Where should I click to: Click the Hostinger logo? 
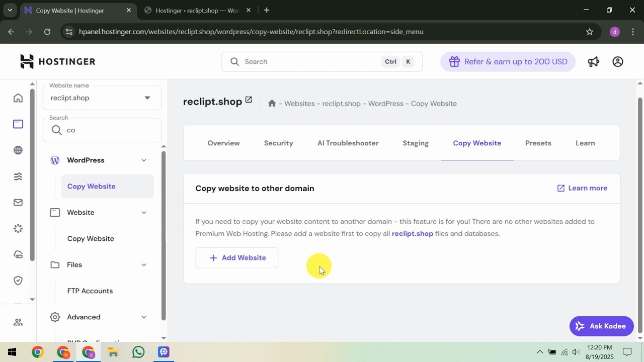57,61
